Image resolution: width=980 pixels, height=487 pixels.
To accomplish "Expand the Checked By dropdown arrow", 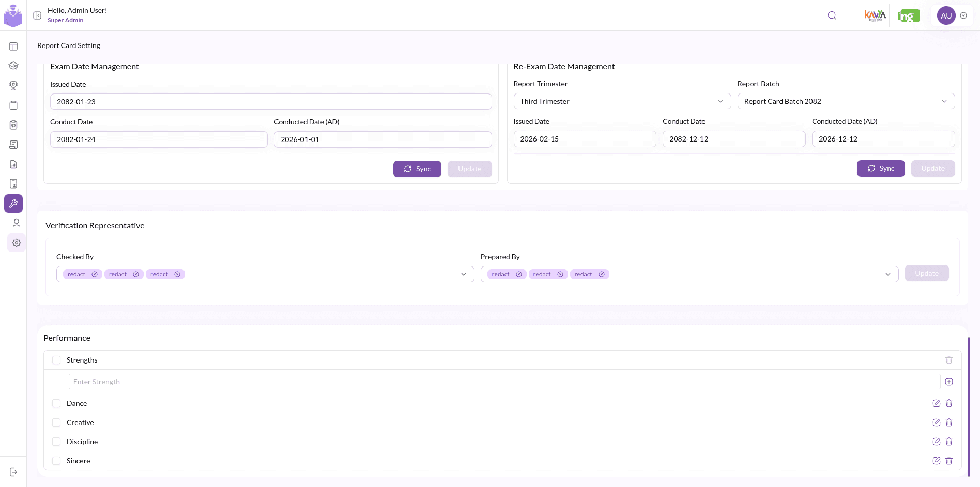I will [464, 274].
